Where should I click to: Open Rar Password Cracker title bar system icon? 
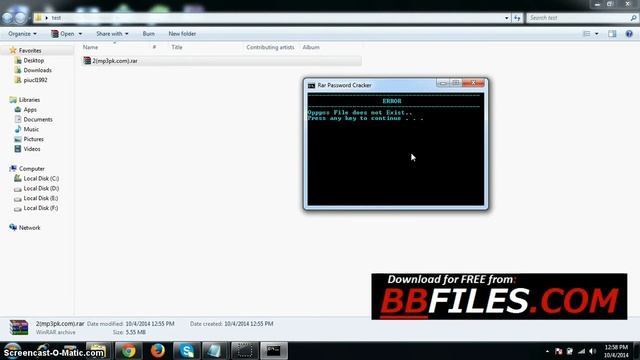311,85
